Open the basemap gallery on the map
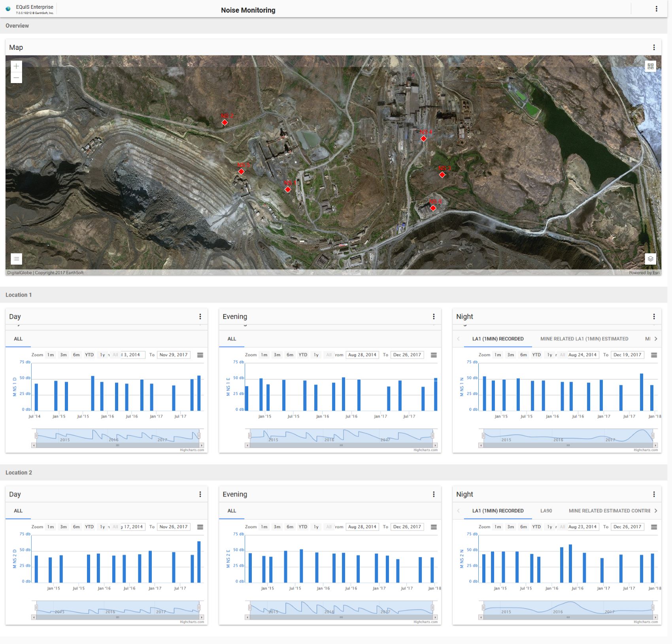Image resolution: width=672 pixels, height=644 pixels. point(651,66)
